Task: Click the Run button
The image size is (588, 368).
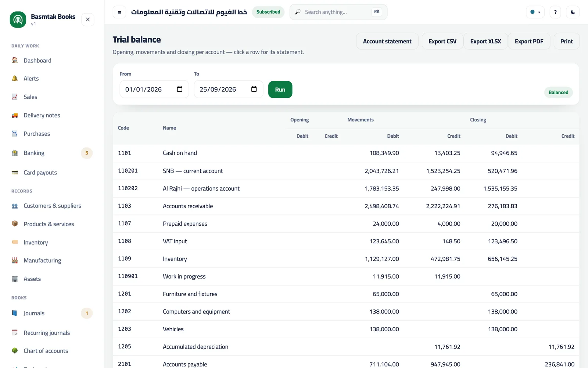Action: click(x=280, y=89)
